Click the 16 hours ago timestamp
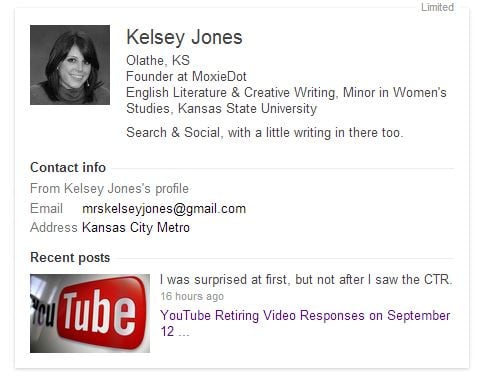This screenshot has height=387, width=488. [192, 296]
